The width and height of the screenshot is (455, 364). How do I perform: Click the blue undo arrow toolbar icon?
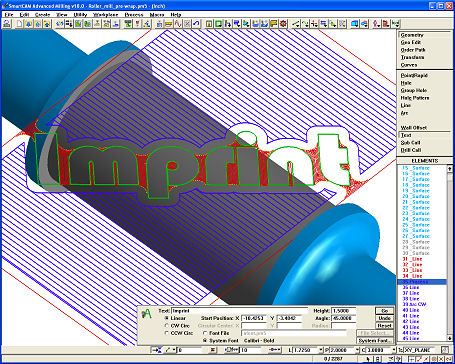(196, 24)
